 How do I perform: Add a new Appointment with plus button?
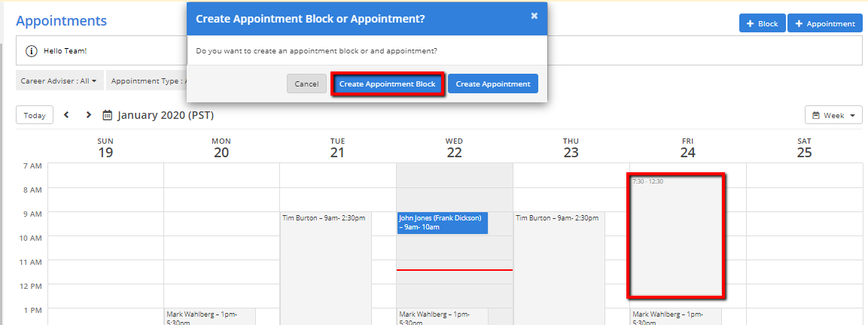(x=824, y=23)
